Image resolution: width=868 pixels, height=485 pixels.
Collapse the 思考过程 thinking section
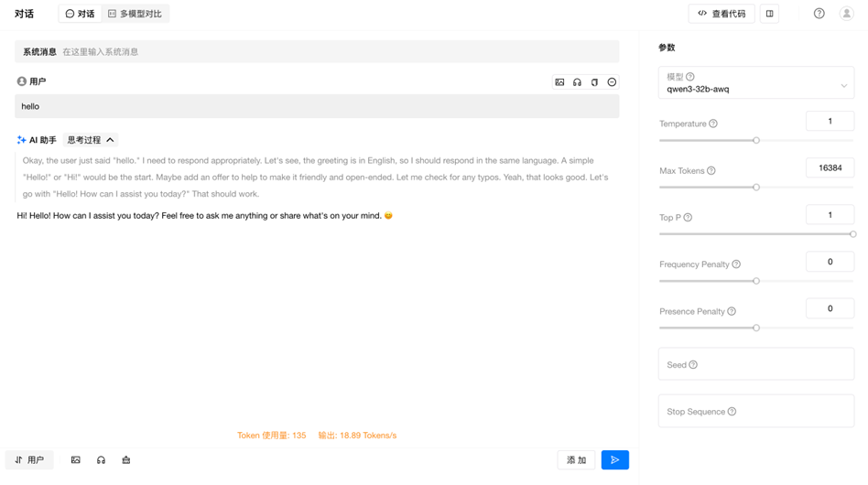[91, 140]
